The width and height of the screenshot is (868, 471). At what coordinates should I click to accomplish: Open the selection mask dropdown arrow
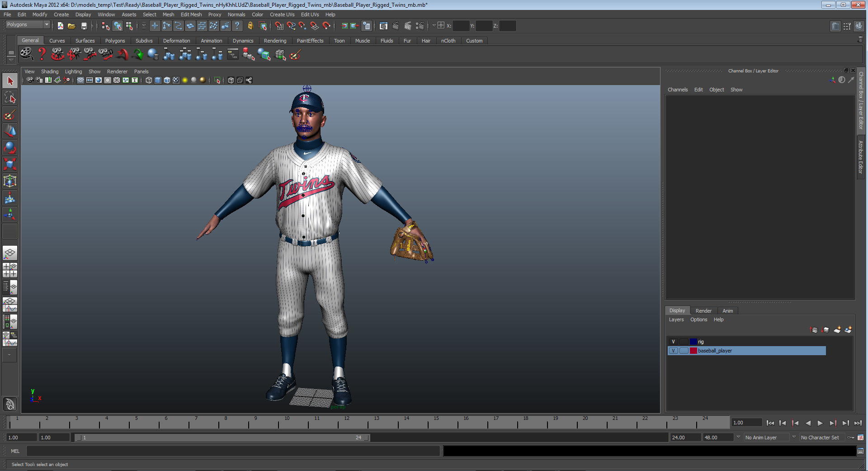click(144, 26)
